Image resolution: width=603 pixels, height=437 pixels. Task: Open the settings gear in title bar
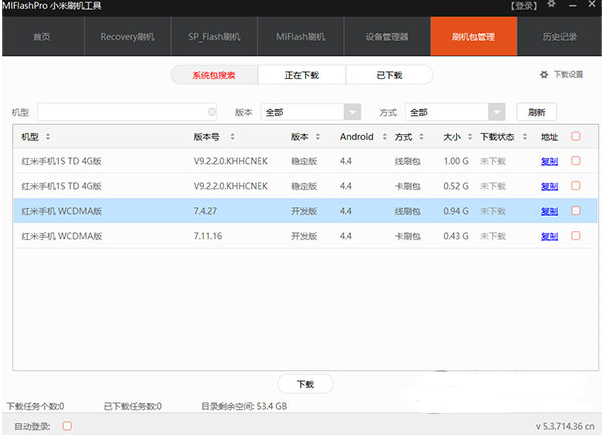coord(551,4)
